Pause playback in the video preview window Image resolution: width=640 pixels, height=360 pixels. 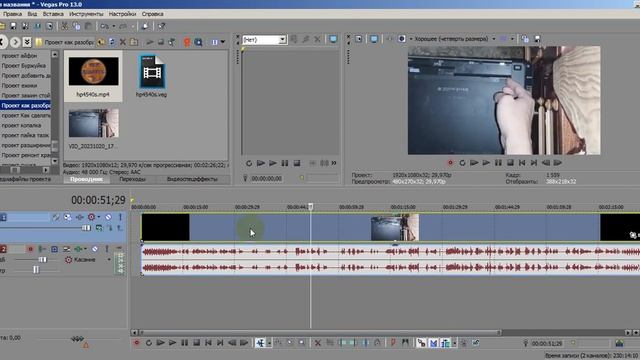click(x=498, y=163)
